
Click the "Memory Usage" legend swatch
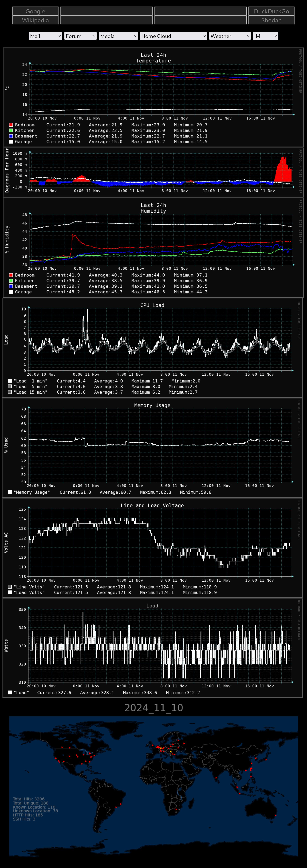10,492
